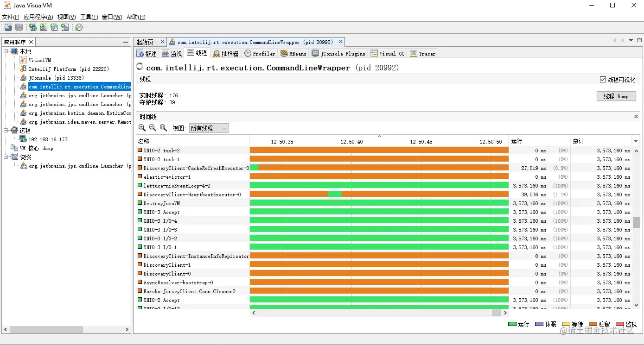Sort threads by the 总计 column header
This screenshot has width=644, height=345.
pyautogui.click(x=601, y=141)
